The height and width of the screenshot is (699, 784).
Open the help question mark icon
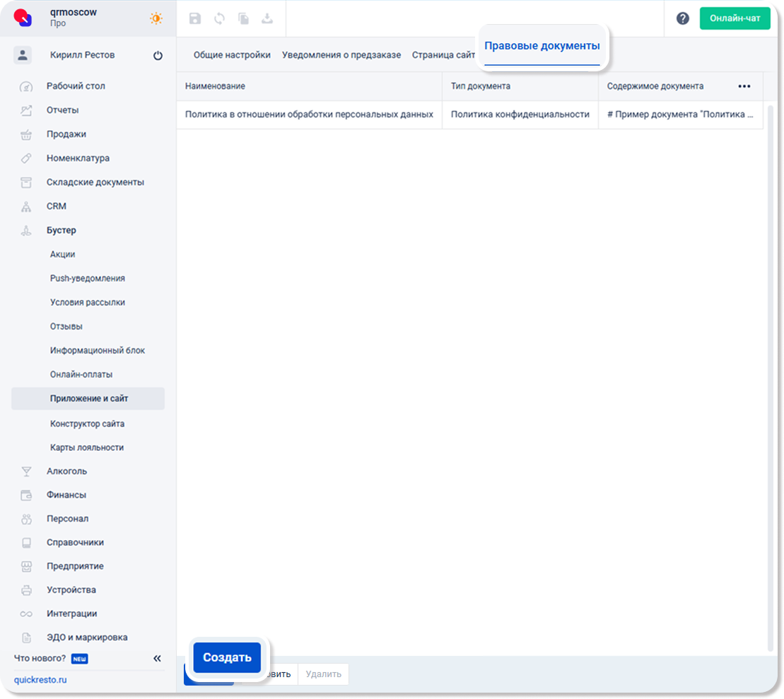[682, 19]
